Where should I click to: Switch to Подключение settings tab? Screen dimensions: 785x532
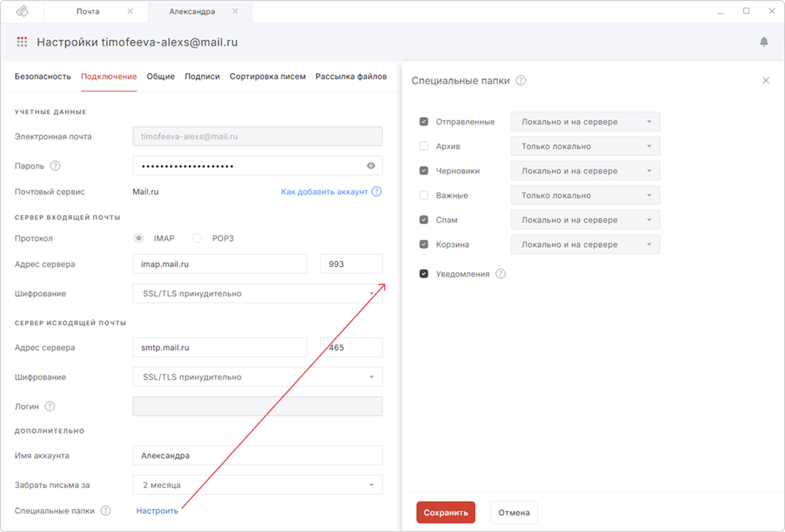coord(109,76)
